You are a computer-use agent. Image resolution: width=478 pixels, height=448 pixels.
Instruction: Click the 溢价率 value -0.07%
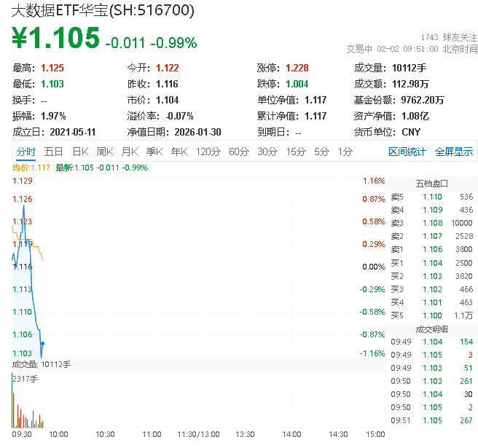[x=179, y=116]
